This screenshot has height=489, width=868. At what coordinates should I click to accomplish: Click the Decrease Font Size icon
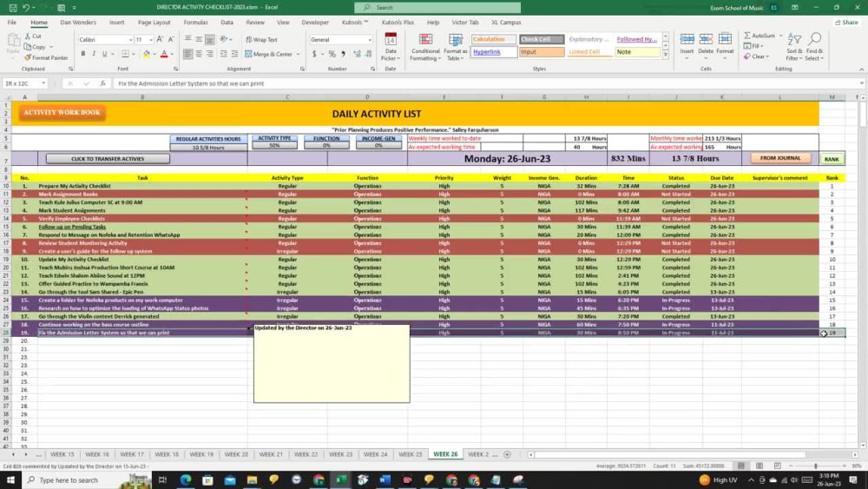point(170,39)
